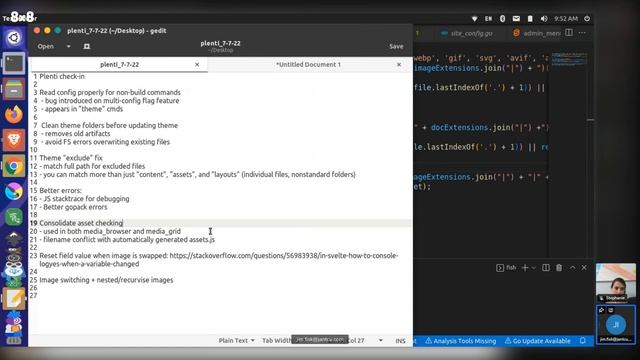Click Go Update Available in status bar
The width and height of the screenshot is (640, 360).
point(537,341)
